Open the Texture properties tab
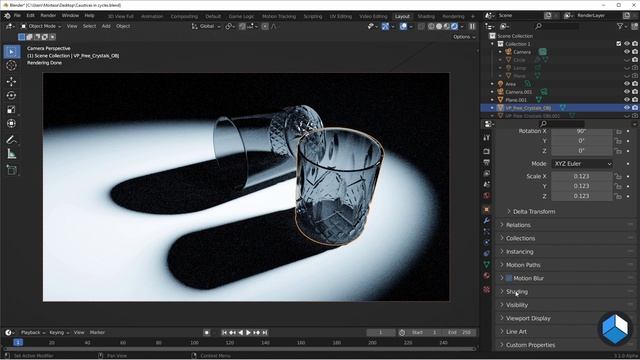Image resolution: width=640 pixels, height=360 pixels. click(487, 289)
